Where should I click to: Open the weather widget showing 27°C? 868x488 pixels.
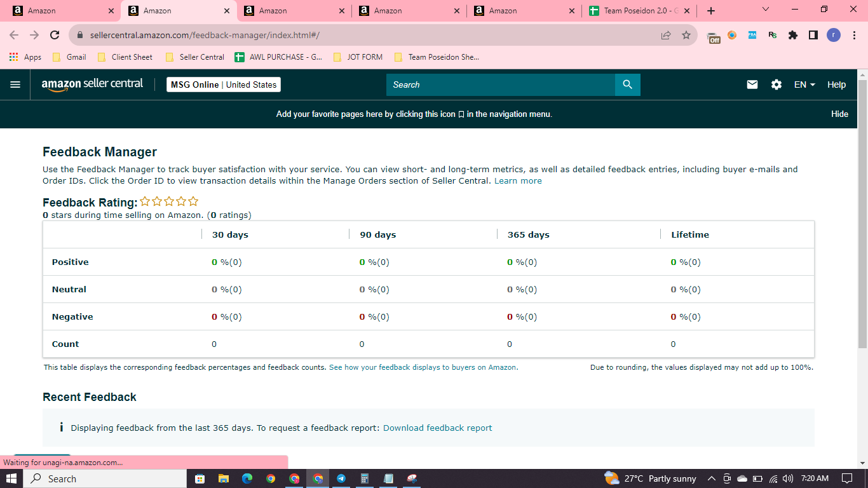tap(650, 478)
